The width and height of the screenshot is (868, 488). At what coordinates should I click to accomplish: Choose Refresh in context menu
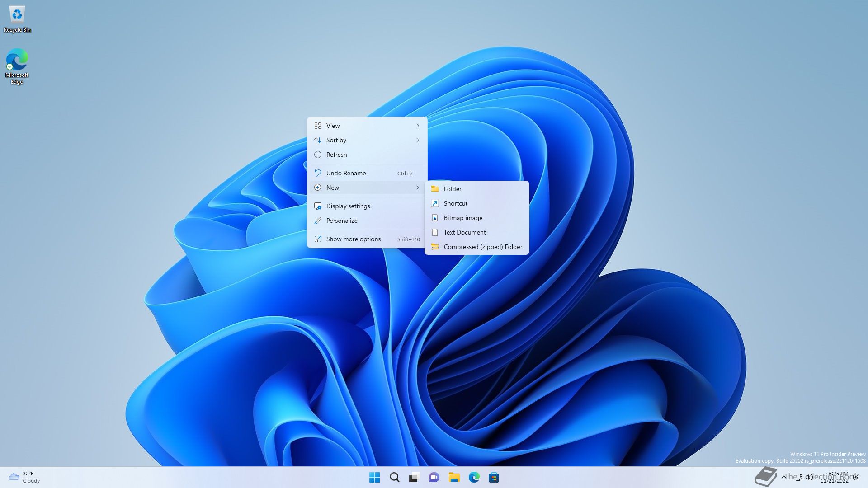click(x=336, y=155)
